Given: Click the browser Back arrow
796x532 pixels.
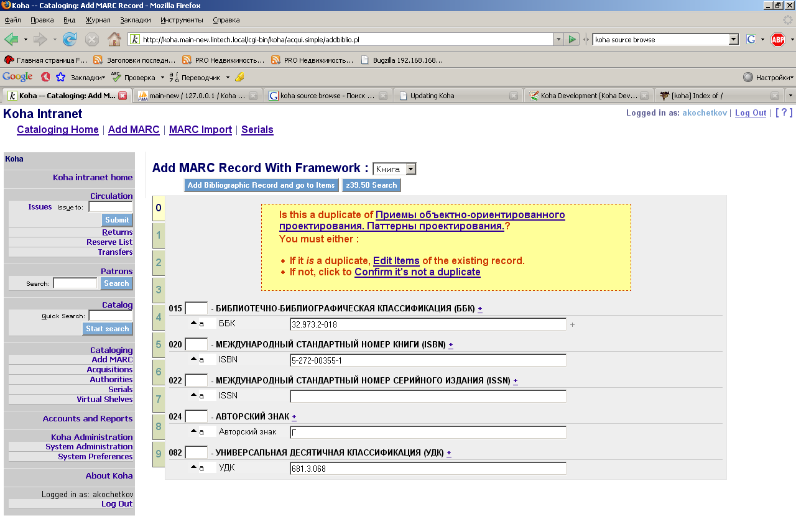Looking at the screenshot, I should pyautogui.click(x=11, y=40).
